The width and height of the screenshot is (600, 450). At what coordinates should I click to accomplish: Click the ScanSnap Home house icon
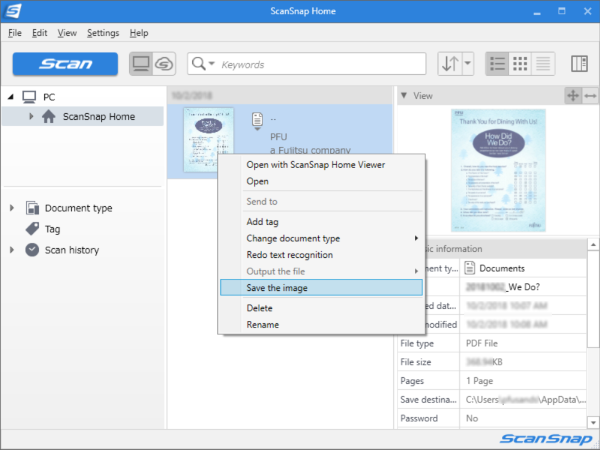pyautogui.click(x=49, y=116)
